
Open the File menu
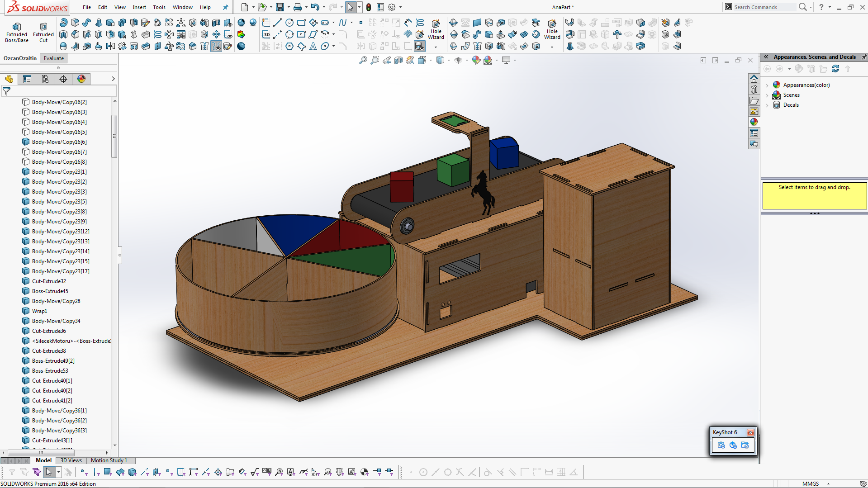(x=87, y=7)
